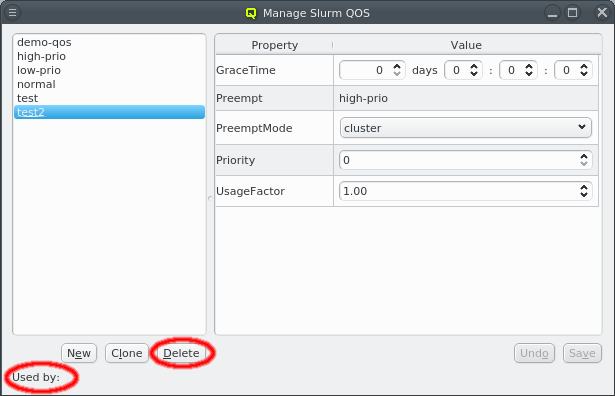Click the Priority property label

235,160
